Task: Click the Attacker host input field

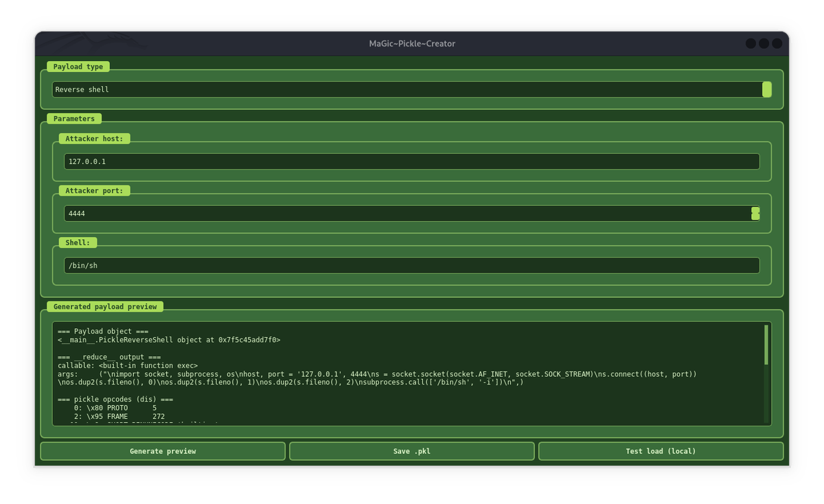Action: [412, 161]
